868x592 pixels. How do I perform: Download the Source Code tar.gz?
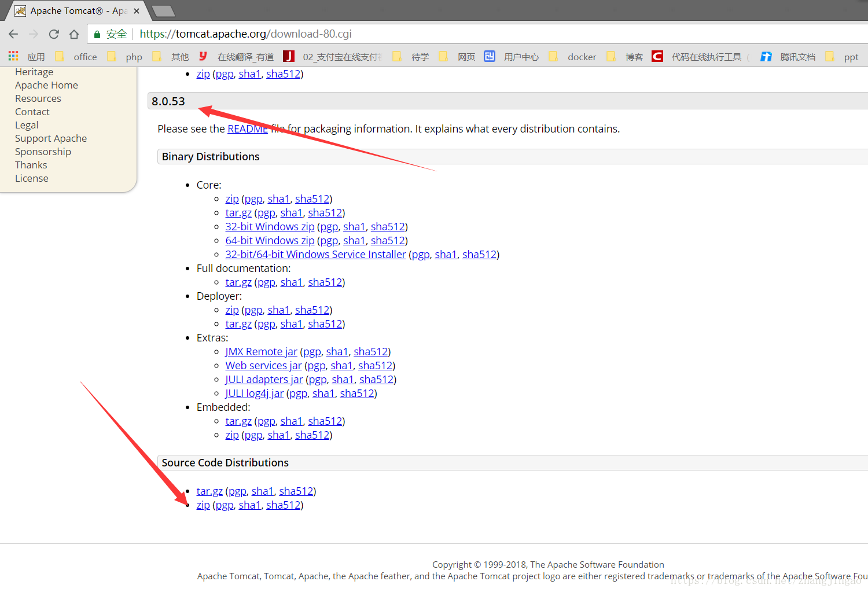coord(209,491)
